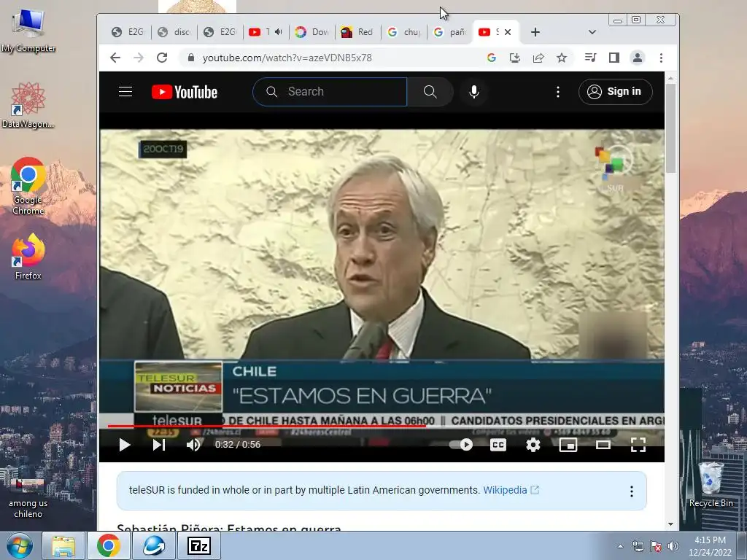Screen dimensions: 747x560
Task: Click the Google icon in address bar
Action: 492,58
